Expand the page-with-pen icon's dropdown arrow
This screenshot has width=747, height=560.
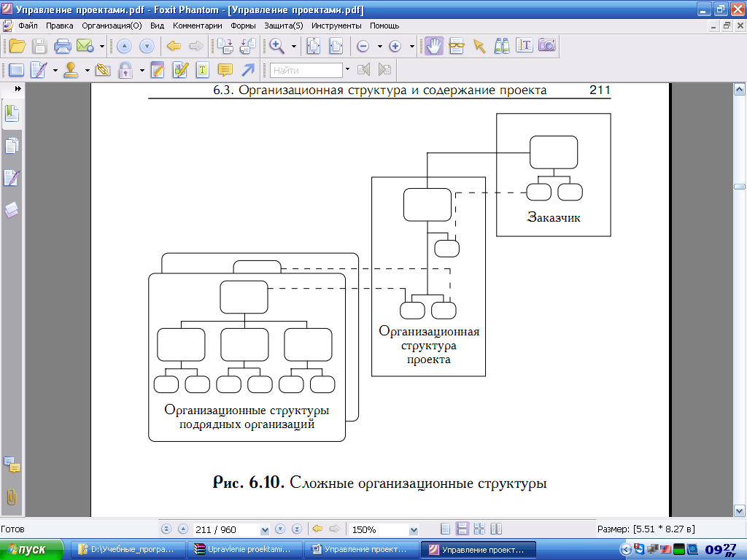tap(55, 71)
